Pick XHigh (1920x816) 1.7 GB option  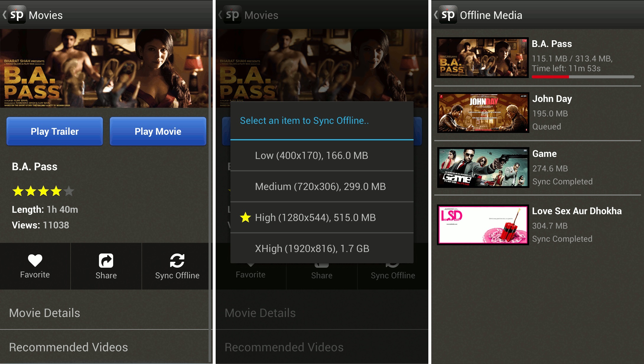coord(322,248)
